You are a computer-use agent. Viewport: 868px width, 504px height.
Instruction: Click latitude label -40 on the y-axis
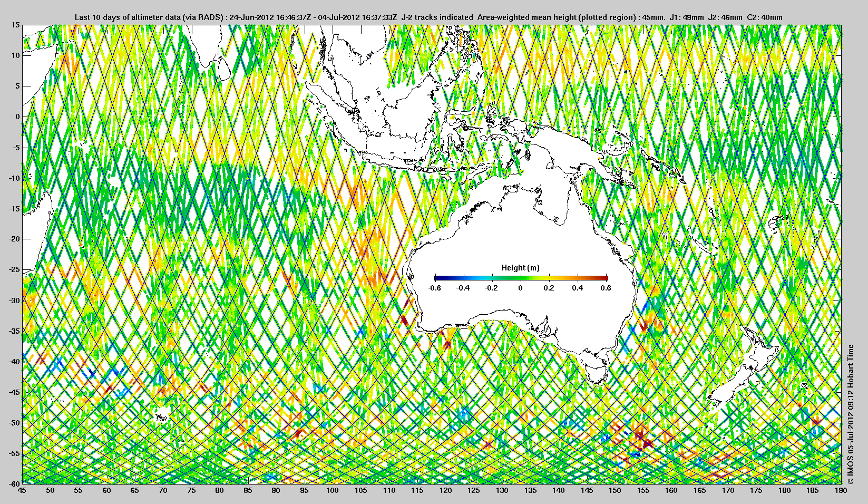14,361
